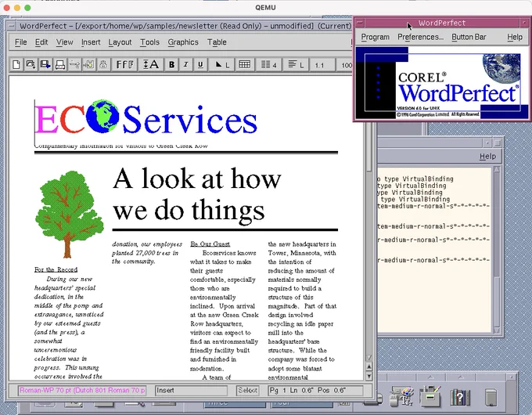The height and width of the screenshot is (415, 532).
Task: Open the Table menu
Action: coord(217,42)
